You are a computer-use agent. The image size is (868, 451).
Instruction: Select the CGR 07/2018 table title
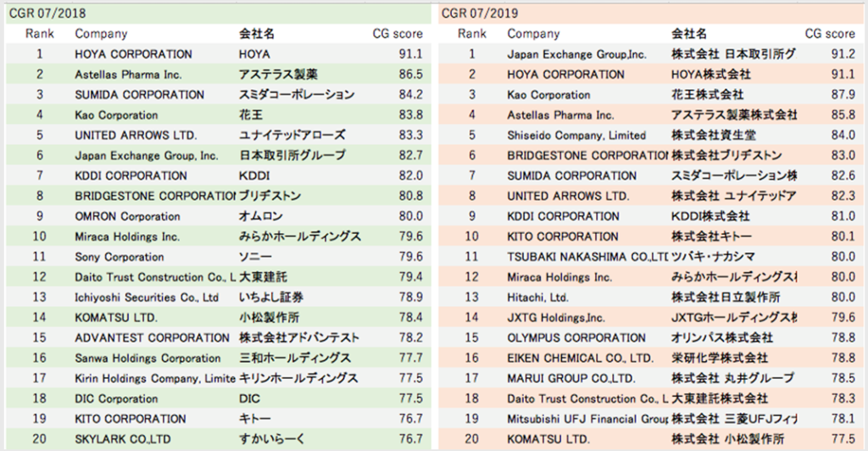click(x=47, y=14)
